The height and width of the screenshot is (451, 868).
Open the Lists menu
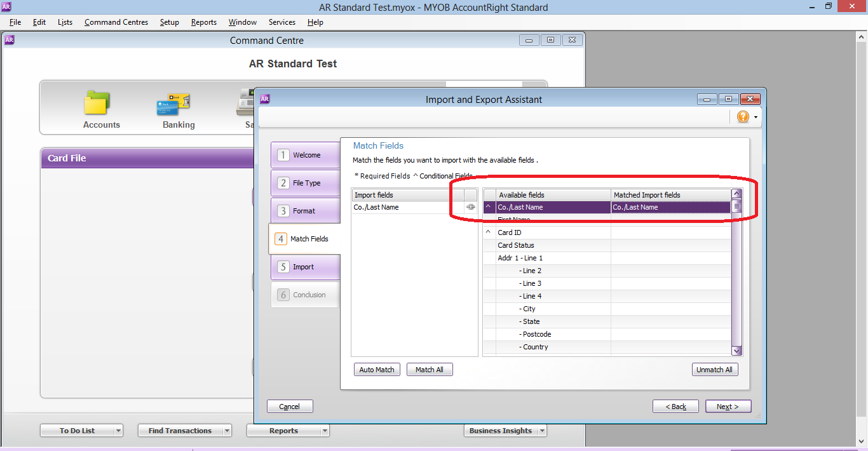pos(65,22)
